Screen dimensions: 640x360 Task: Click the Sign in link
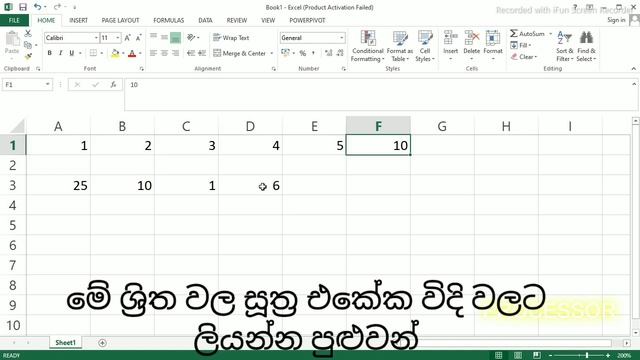click(616, 20)
